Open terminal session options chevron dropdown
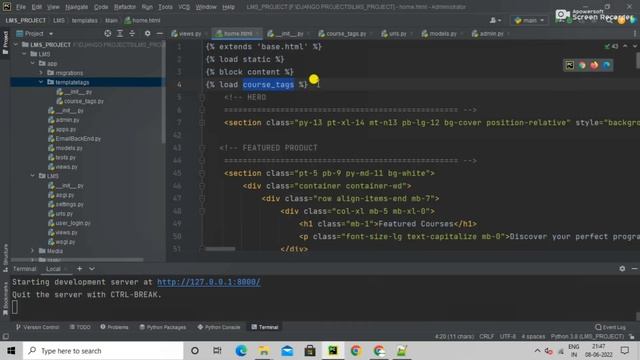 pos(92,269)
